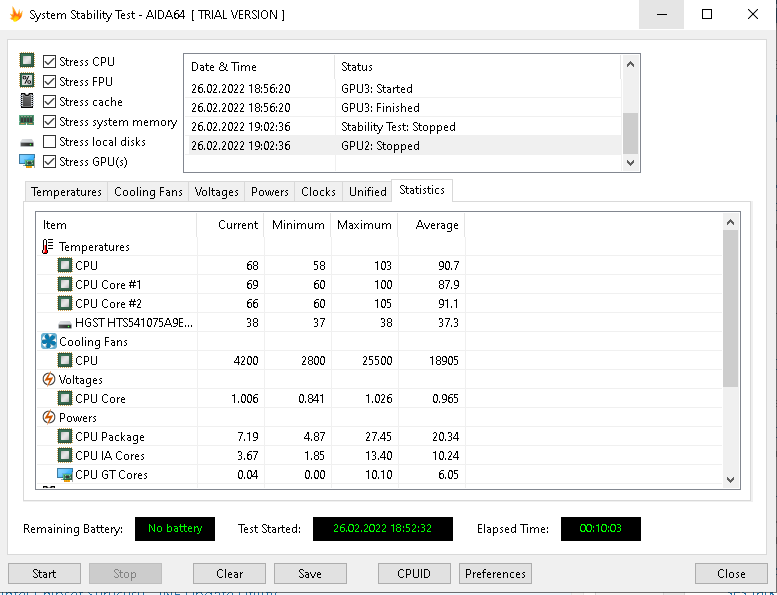Screen dimensions: 777x595
Task: Click the AIDA64 flame icon in title bar
Action: click(x=16, y=14)
